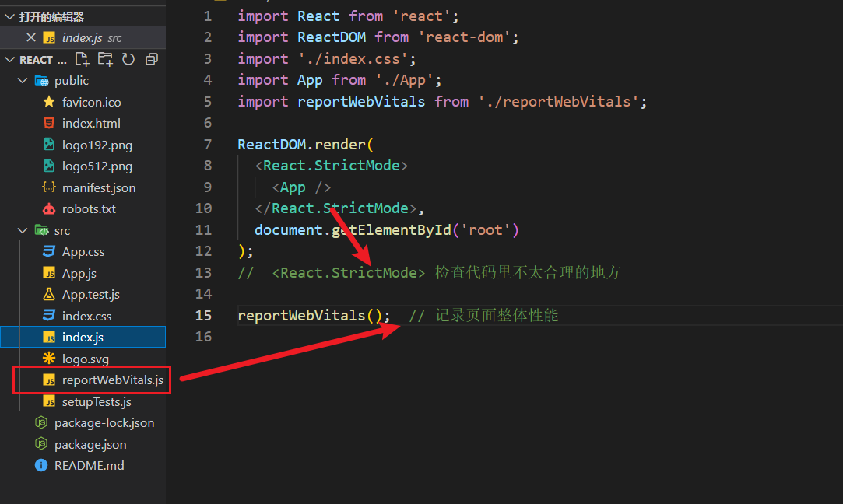
Task: Open favicon.ico in the file tree
Action: [x=91, y=102]
